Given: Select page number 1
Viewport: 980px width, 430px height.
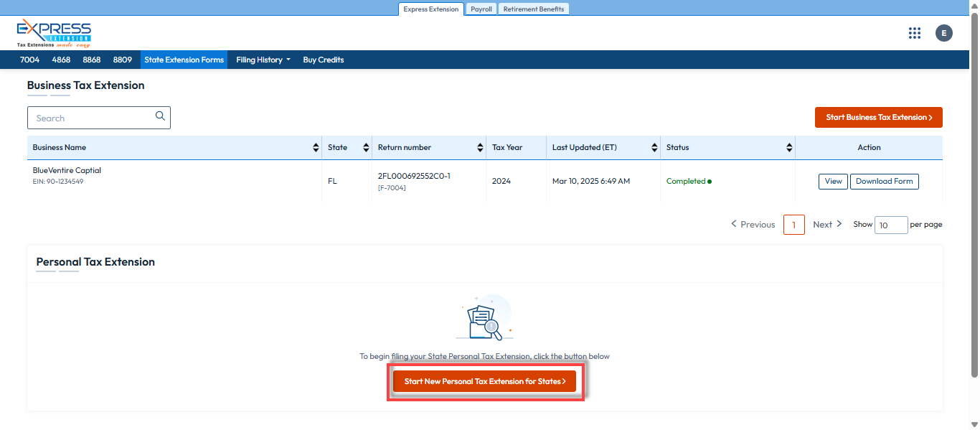Looking at the screenshot, I should (794, 225).
